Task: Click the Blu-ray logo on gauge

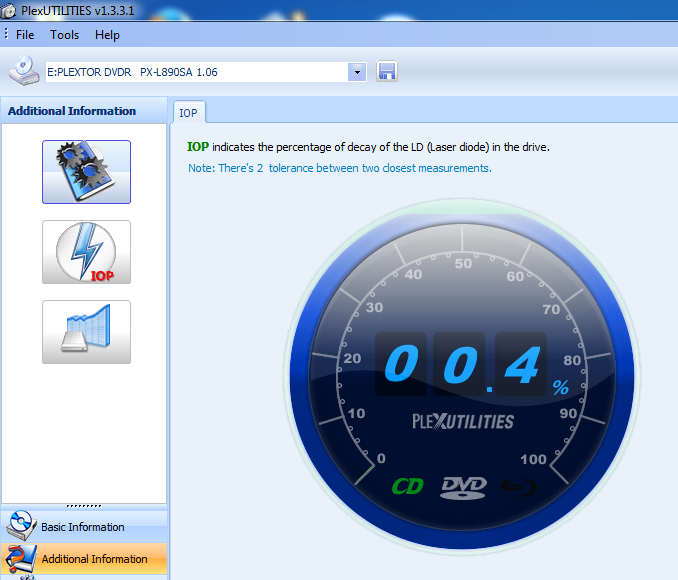Action: coord(519,487)
